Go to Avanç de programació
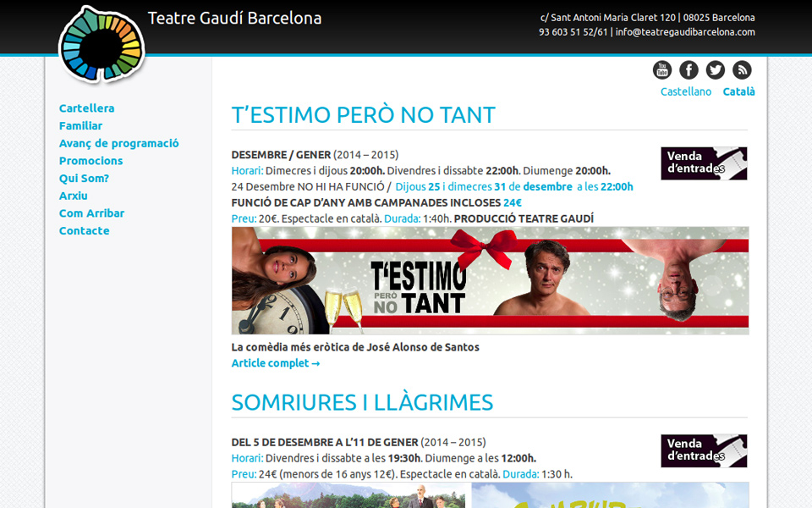The height and width of the screenshot is (508, 812). point(118,144)
